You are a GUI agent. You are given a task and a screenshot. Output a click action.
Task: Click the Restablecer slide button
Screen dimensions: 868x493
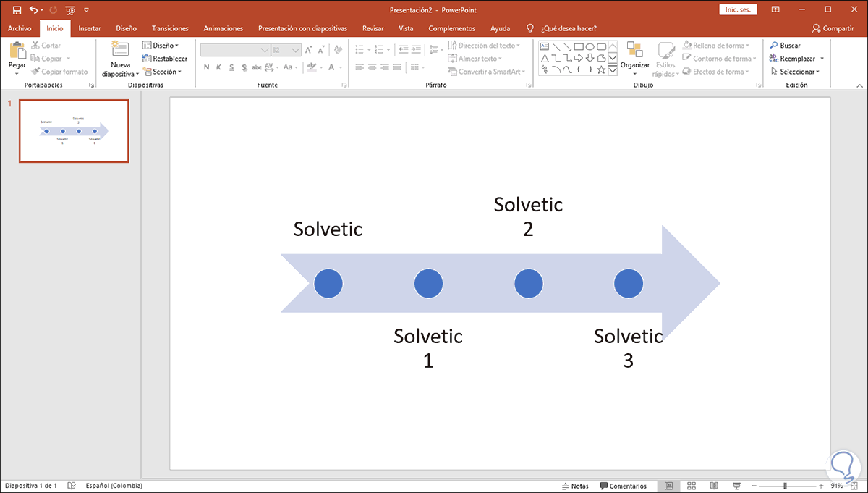(165, 59)
